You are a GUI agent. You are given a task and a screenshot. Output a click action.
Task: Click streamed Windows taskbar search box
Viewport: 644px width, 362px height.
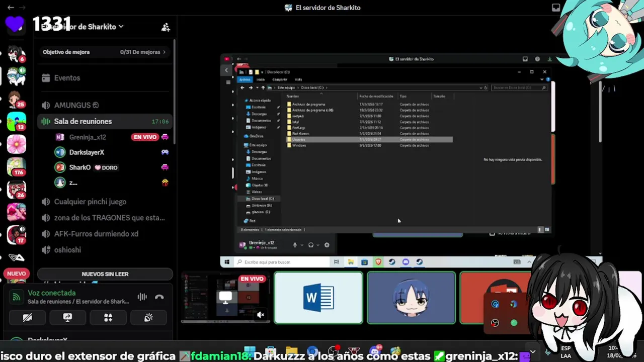tap(282, 262)
